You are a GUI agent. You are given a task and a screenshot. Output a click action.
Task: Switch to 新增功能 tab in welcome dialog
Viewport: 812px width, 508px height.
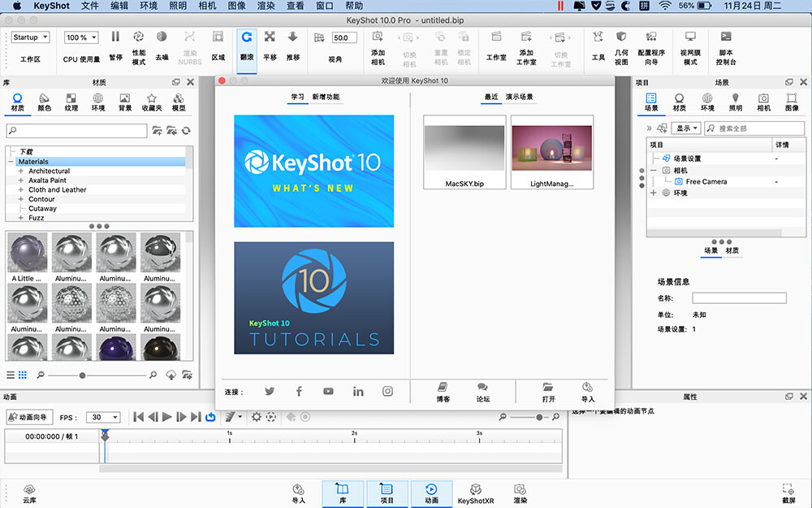(326, 97)
